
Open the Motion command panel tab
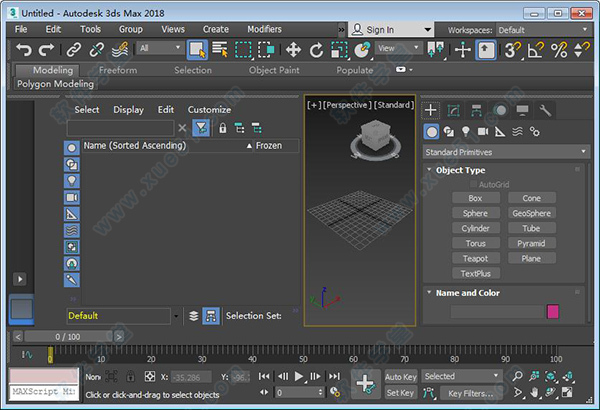(499, 111)
